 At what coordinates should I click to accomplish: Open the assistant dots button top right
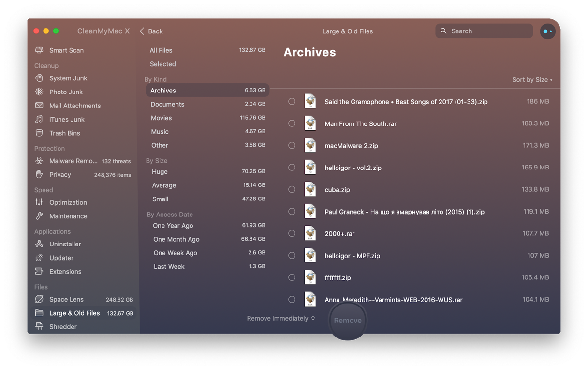547,31
